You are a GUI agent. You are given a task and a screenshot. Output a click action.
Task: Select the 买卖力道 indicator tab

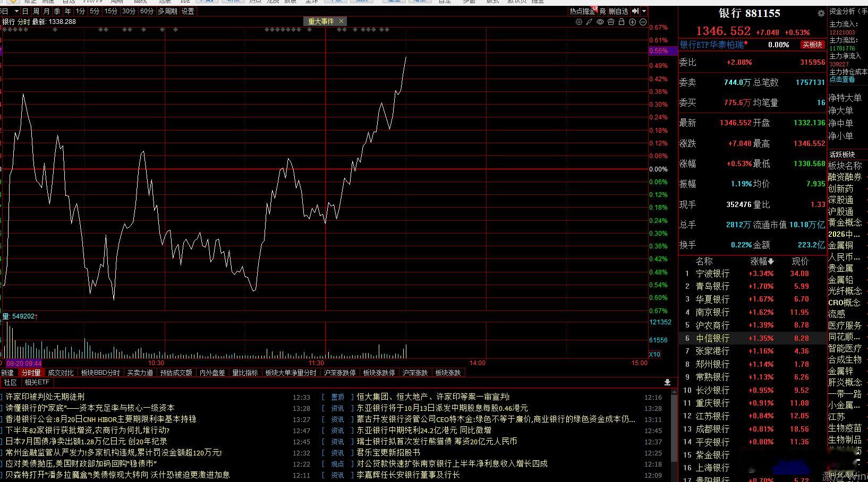(x=140, y=373)
